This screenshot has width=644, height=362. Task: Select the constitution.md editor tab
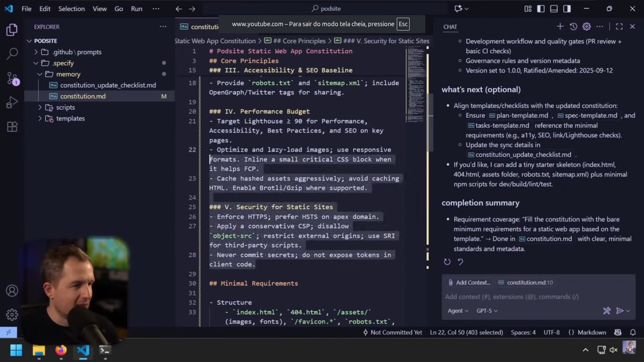coord(199,27)
